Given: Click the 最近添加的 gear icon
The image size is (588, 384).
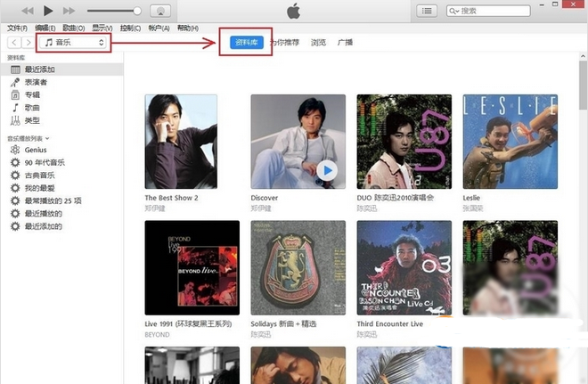Looking at the screenshot, I should [15, 226].
